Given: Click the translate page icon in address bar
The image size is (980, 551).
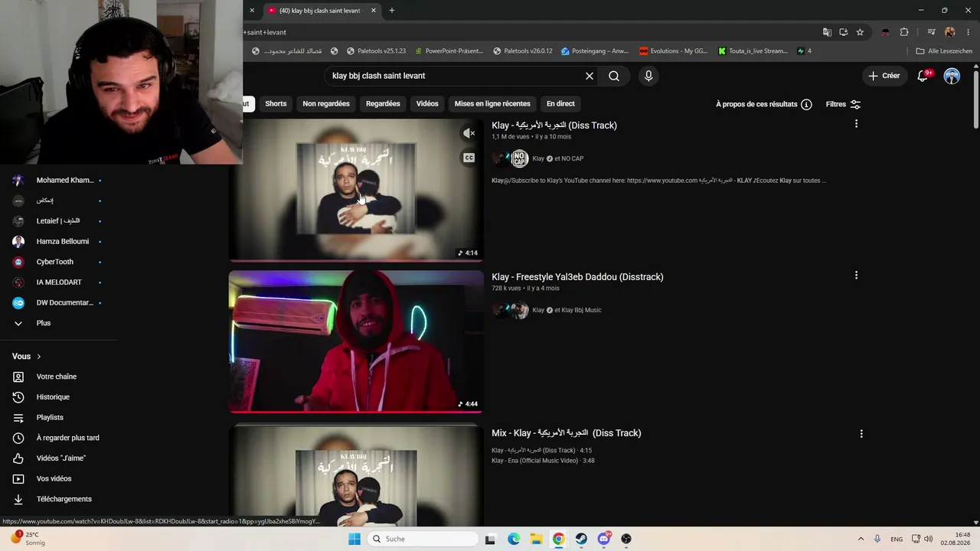Looking at the screenshot, I should click(827, 32).
